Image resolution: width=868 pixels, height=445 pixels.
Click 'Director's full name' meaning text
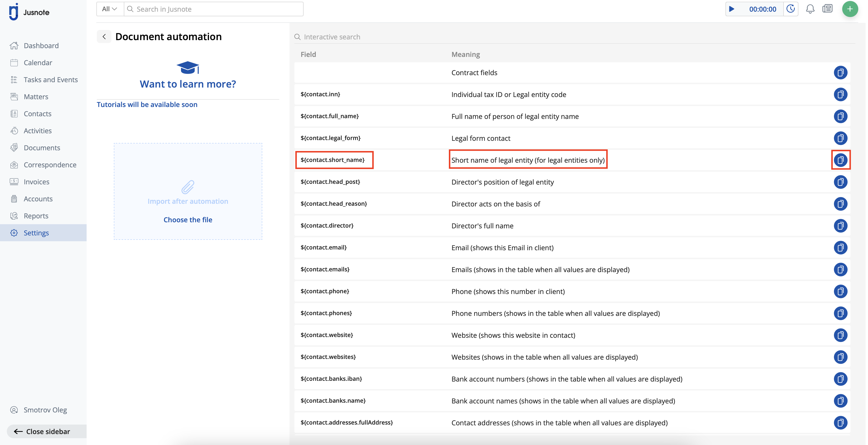pyautogui.click(x=482, y=226)
